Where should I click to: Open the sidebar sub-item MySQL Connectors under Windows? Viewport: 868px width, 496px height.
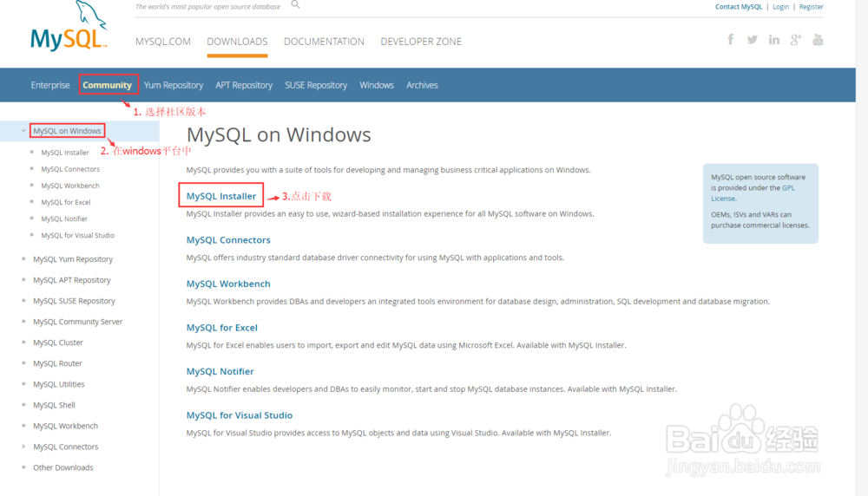(x=70, y=169)
